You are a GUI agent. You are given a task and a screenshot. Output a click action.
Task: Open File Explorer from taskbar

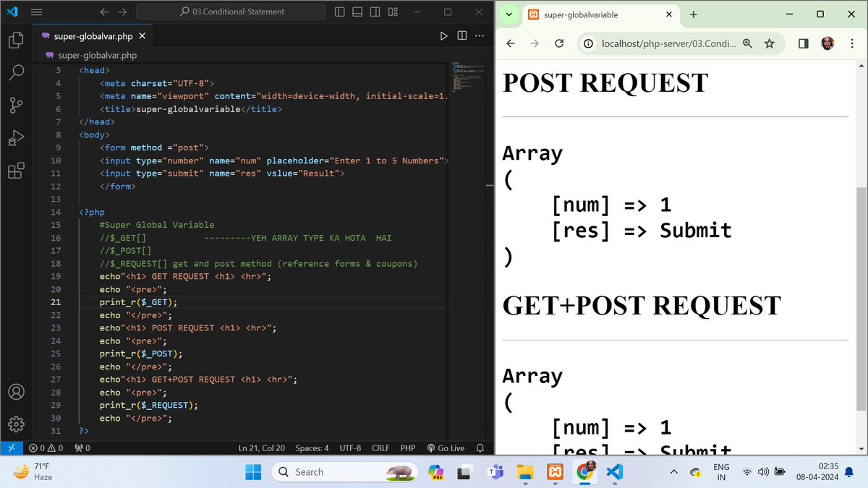click(526, 472)
